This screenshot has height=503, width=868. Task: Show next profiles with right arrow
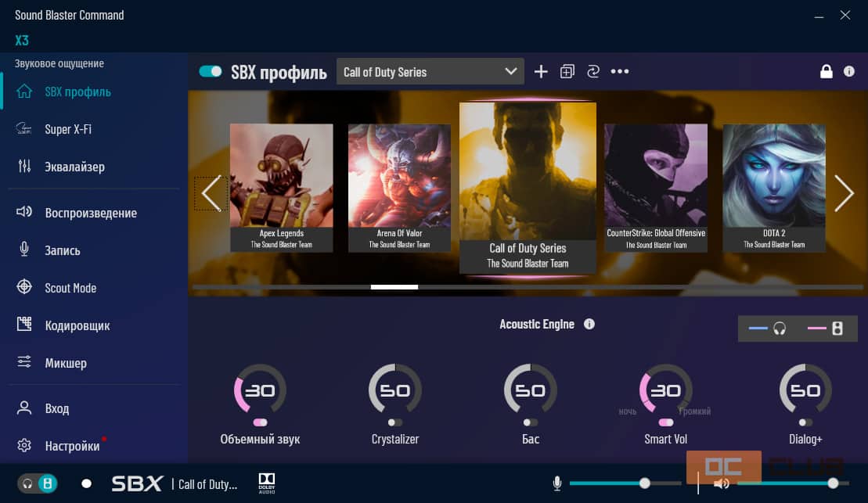click(843, 193)
